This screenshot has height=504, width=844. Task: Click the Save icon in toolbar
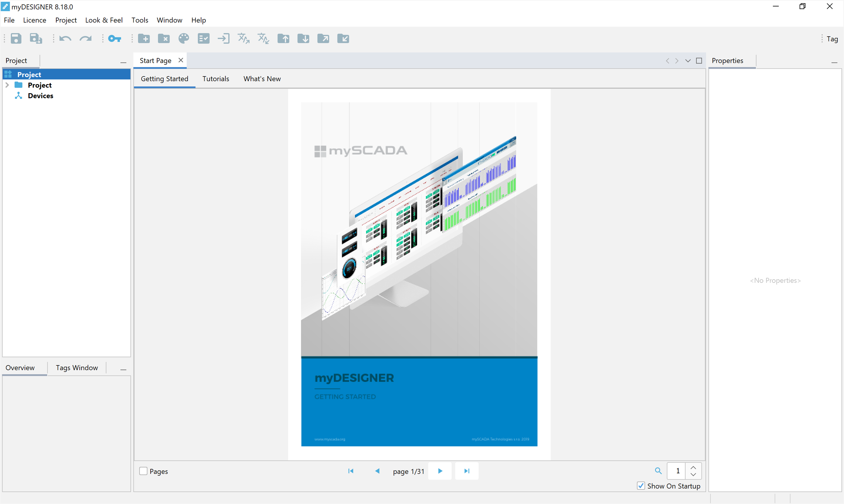[x=16, y=38]
